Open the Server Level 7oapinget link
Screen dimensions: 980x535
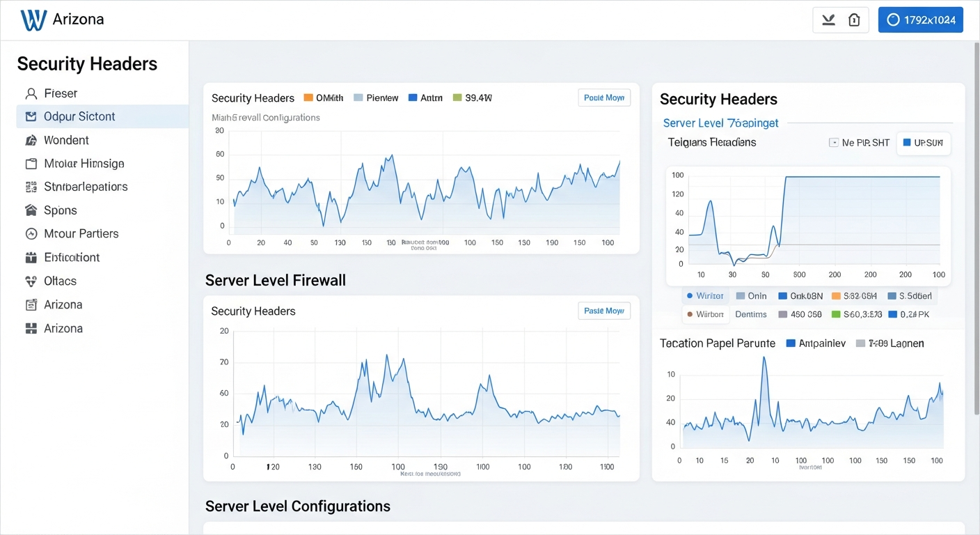pyautogui.click(x=720, y=123)
